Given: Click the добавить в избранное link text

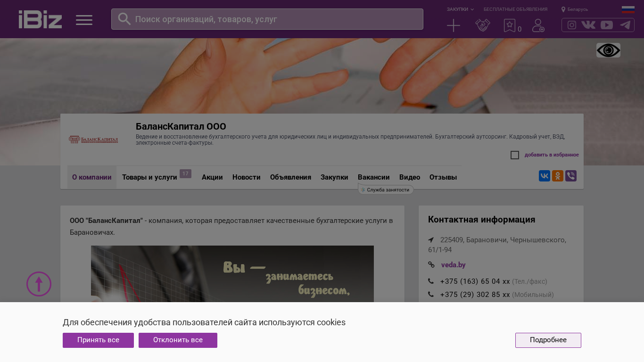Looking at the screenshot, I should (552, 155).
